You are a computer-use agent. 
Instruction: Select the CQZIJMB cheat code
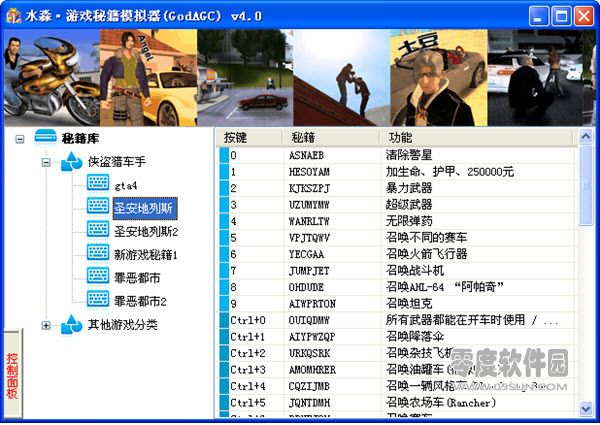pos(309,386)
